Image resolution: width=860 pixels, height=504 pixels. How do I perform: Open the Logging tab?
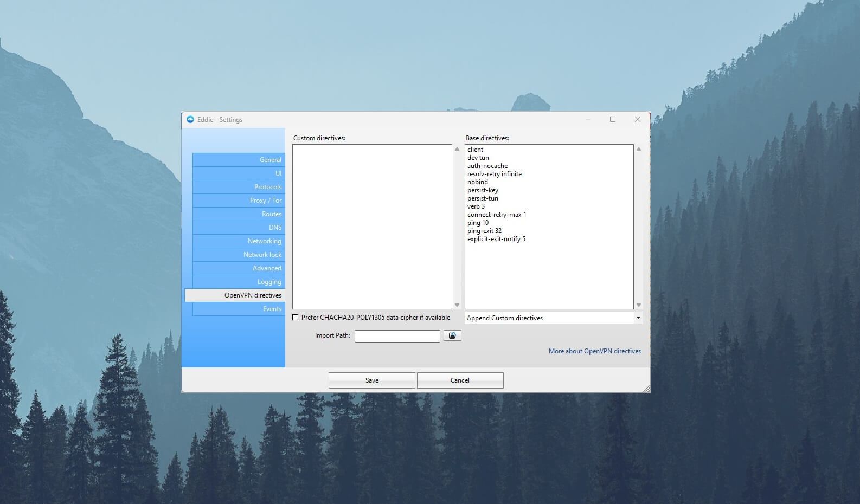[x=239, y=282]
